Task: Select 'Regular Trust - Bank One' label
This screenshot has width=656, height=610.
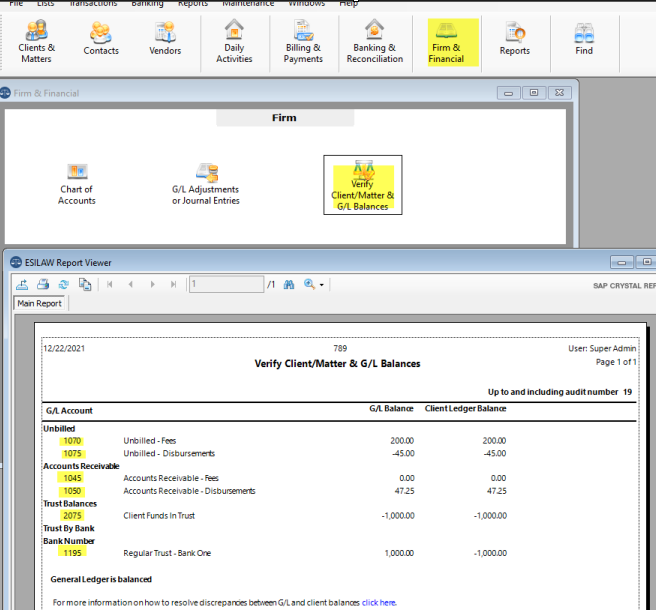Action: (x=167, y=553)
